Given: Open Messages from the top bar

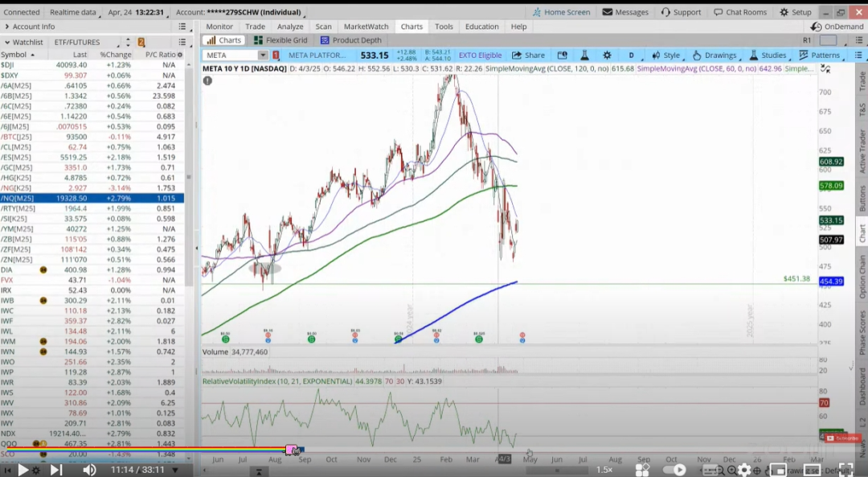Looking at the screenshot, I should tap(625, 12).
